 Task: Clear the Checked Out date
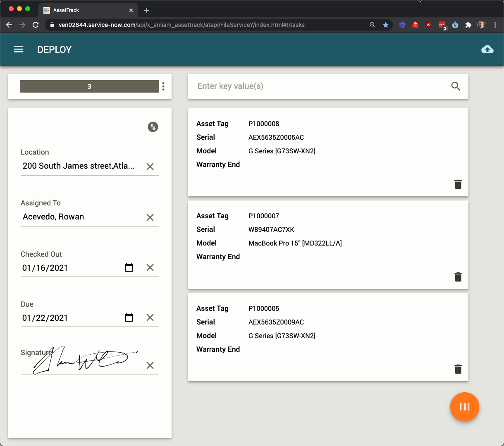(150, 268)
